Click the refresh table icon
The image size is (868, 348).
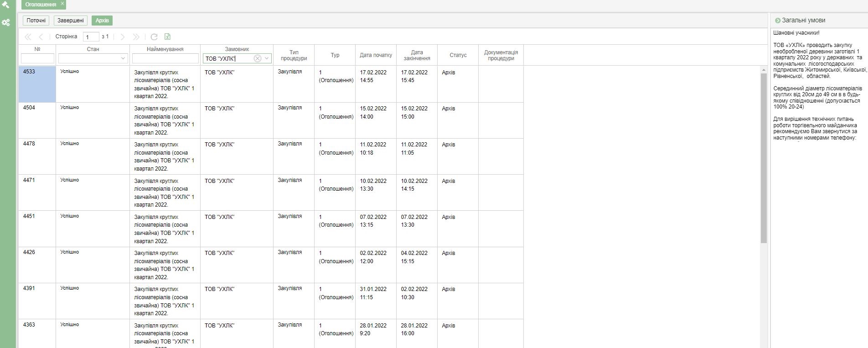[x=154, y=37]
